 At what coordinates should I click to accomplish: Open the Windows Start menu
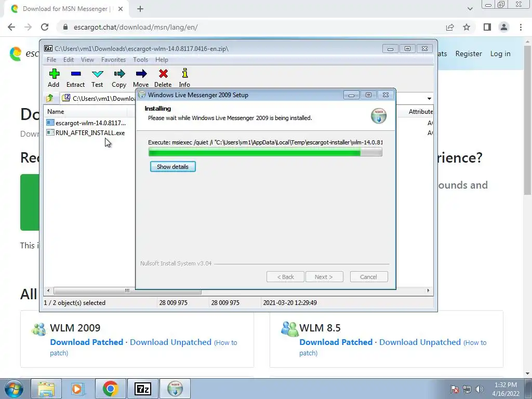tap(14, 389)
